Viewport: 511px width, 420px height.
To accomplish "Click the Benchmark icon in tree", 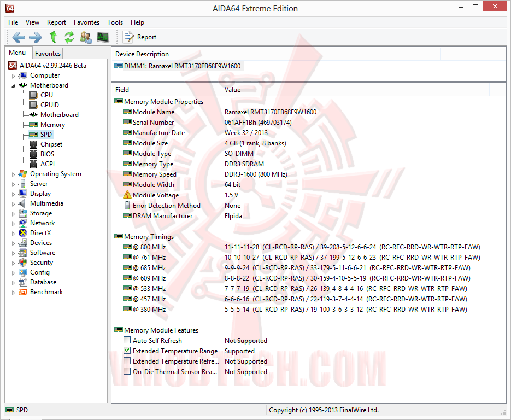I will 23,292.
